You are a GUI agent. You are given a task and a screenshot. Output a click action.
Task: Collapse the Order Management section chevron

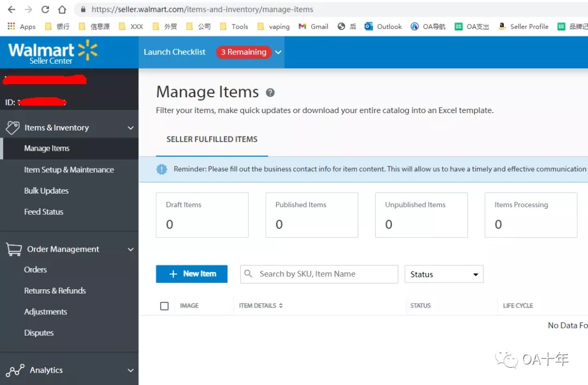[x=131, y=249]
